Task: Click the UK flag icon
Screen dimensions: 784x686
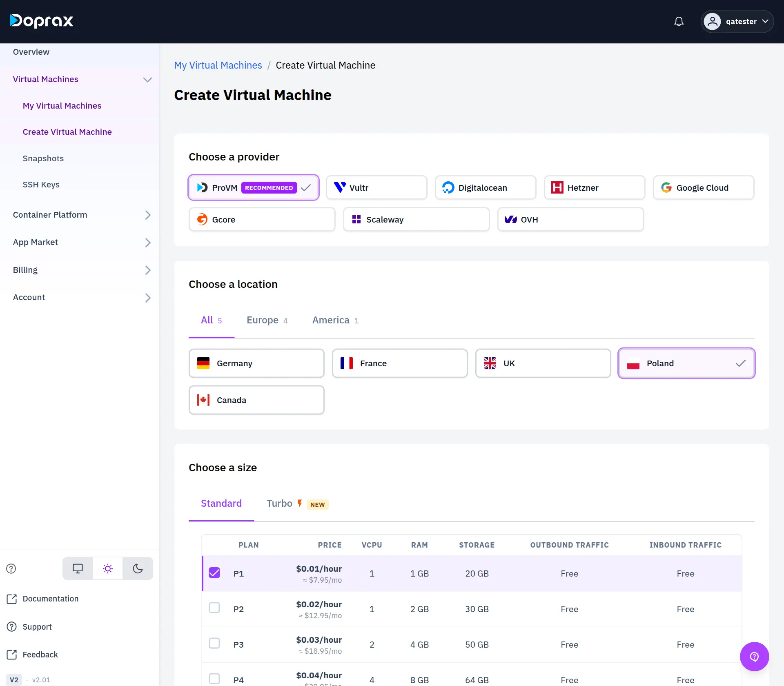Action: click(490, 363)
